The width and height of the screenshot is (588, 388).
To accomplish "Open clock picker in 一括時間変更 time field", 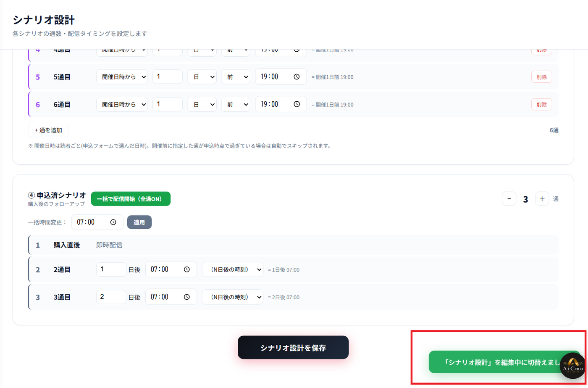I will (113, 222).
